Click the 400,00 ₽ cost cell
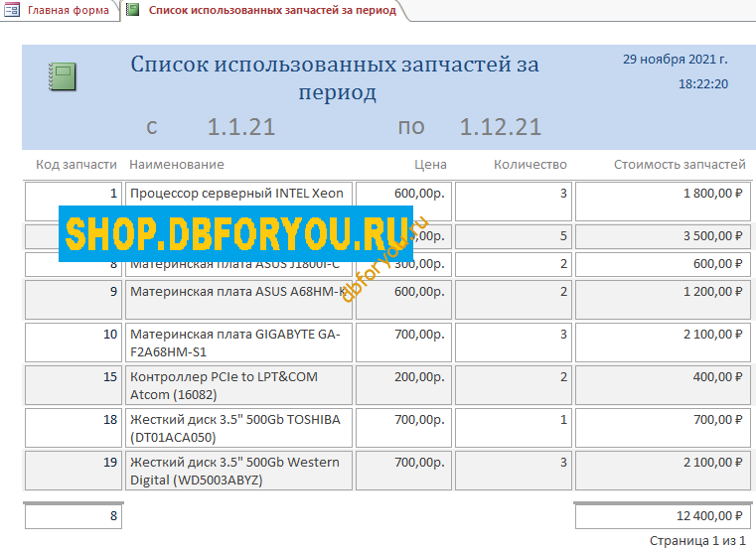Screen dimensions: 756x550 [663, 385]
